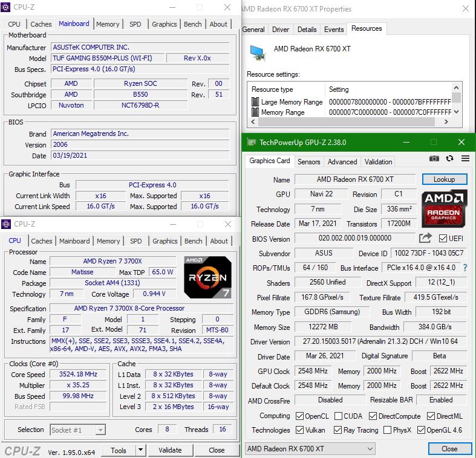Screen dimensions: 476x458
Task: Click resource list scroll down arrow
Action: (x=456, y=112)
